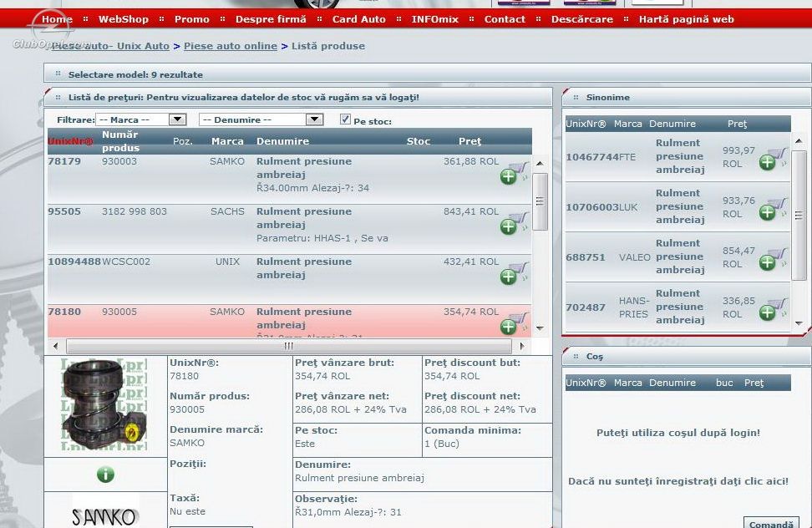The width and height of the screenshot is (812, 528).
Task: Add VALEO 688751 synonym to cart
Action: click(x=773, y=260)
